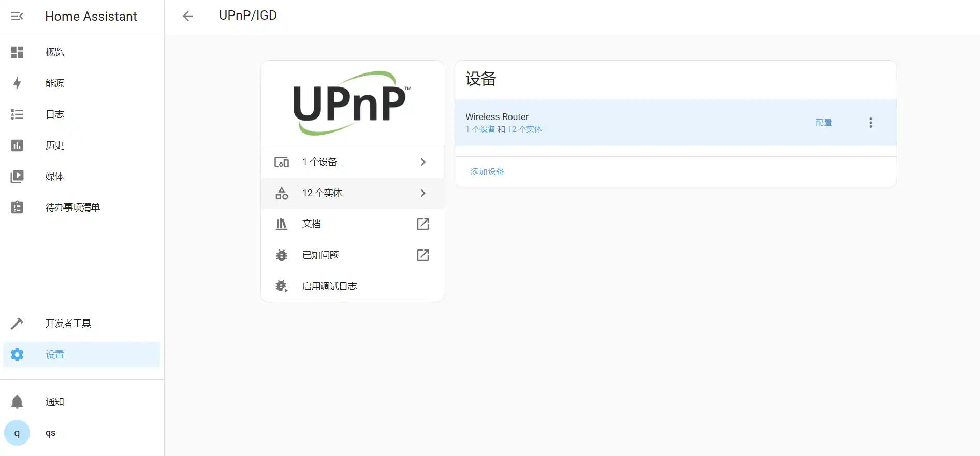Viewport: 980px width, 456px height.
Task: Expand the 1 个设备 devices chevron
Action: pos(423,162)
